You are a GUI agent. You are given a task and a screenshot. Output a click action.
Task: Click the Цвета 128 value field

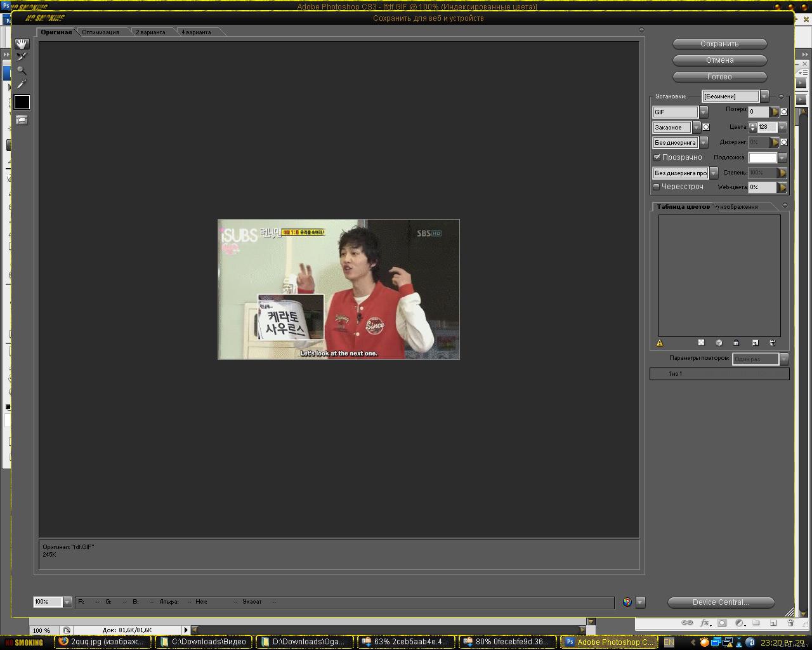click(x=767, y=127)
